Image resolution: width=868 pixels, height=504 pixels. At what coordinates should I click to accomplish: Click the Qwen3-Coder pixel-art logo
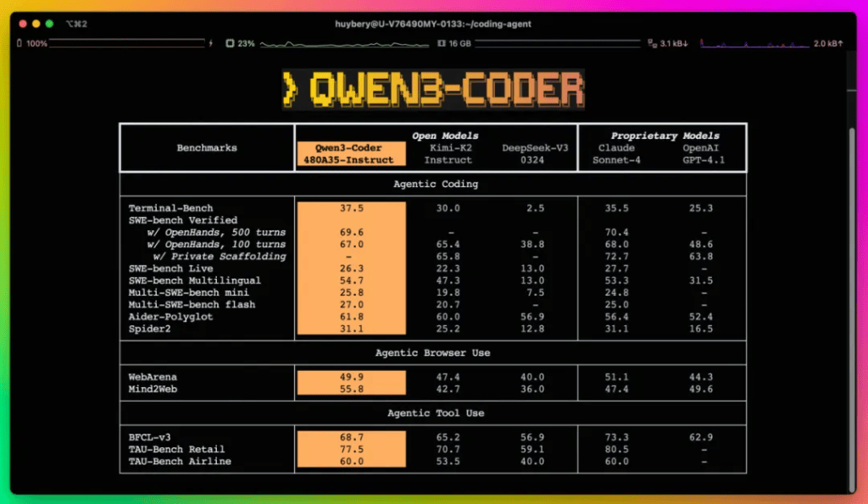tap(434, 87)
